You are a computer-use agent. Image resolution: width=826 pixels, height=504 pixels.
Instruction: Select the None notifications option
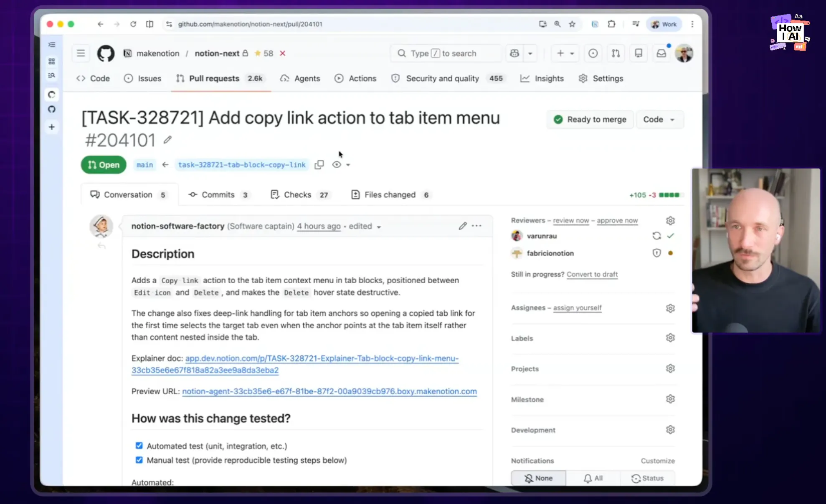pyautogui.click(x=539, y=478)
